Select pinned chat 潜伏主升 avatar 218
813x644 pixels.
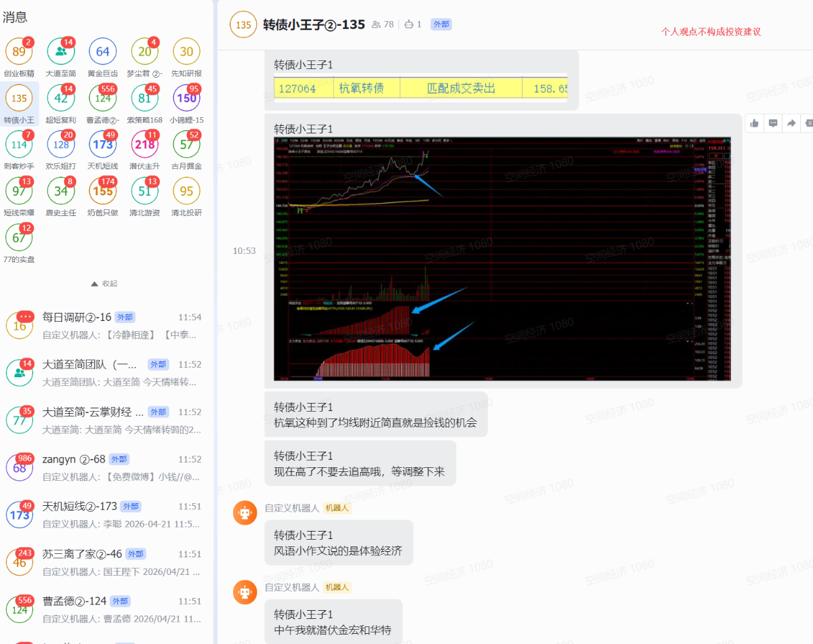145,144
